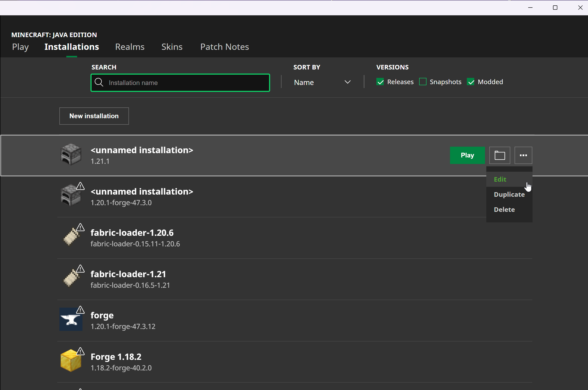Open the Patch Notes tab
588x390 pixels.
tap(225, 47)
